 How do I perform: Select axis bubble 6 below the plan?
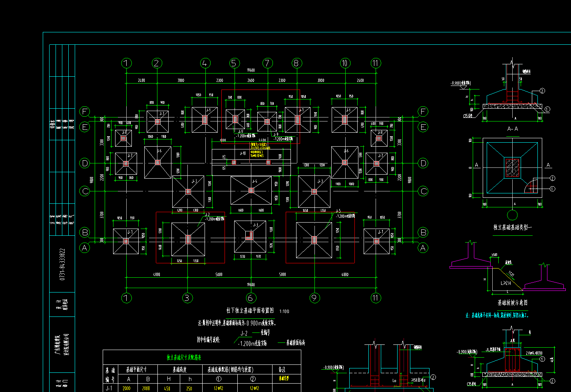[x=251, y=298]
